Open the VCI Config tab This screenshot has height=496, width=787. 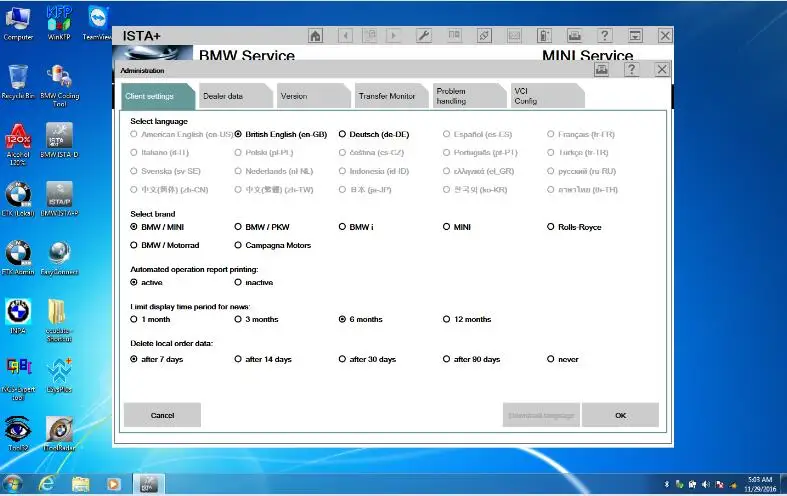click(547, 96)
